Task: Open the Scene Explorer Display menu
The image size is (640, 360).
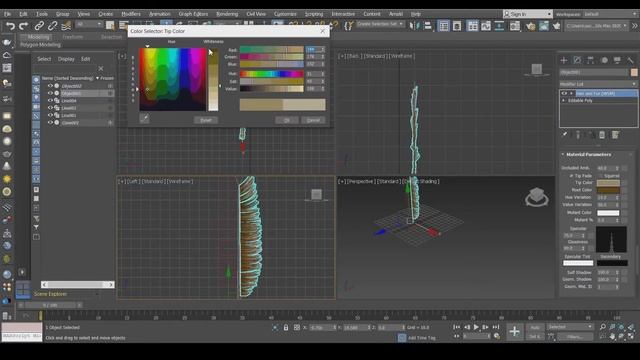Action: pyautogui.click(x=66, y=59)
